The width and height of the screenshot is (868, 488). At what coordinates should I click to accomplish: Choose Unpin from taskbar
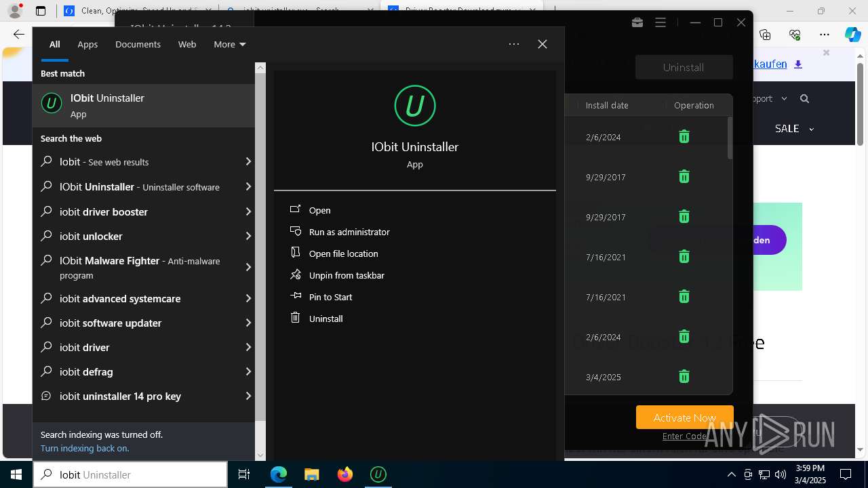coord(347,275)
